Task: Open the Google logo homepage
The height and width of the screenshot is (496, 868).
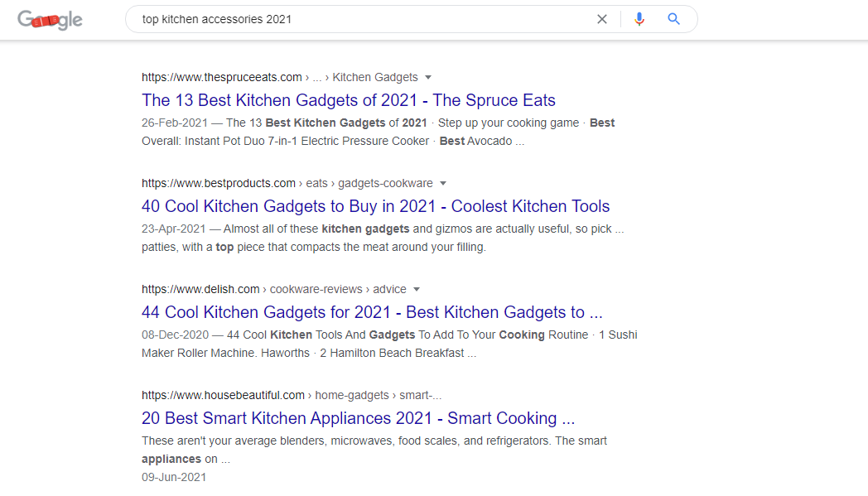Action: (50, 20)
